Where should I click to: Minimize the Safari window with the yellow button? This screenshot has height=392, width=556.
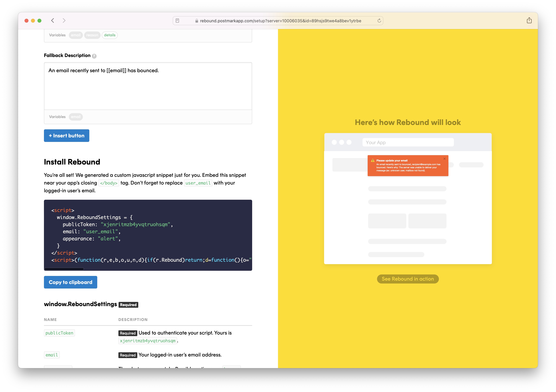coord(33,21)
